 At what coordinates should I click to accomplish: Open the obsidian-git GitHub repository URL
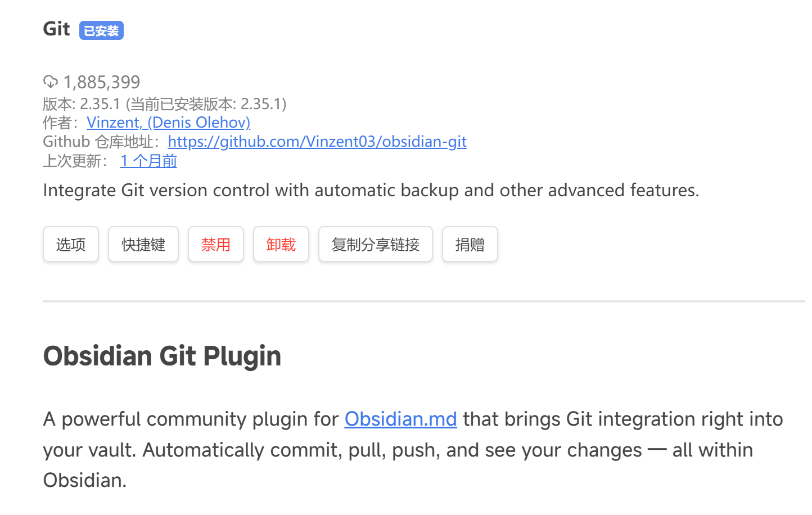tap(317, 142)
